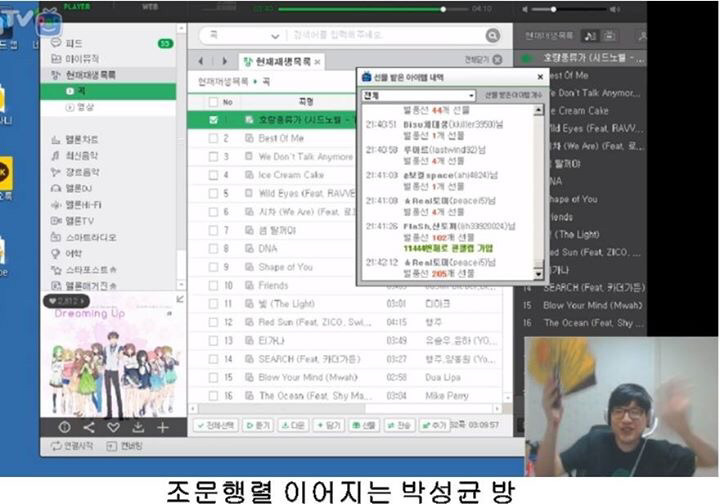
Task: Open 멜론매거진 in the sidebar
Action: [84, 286]
